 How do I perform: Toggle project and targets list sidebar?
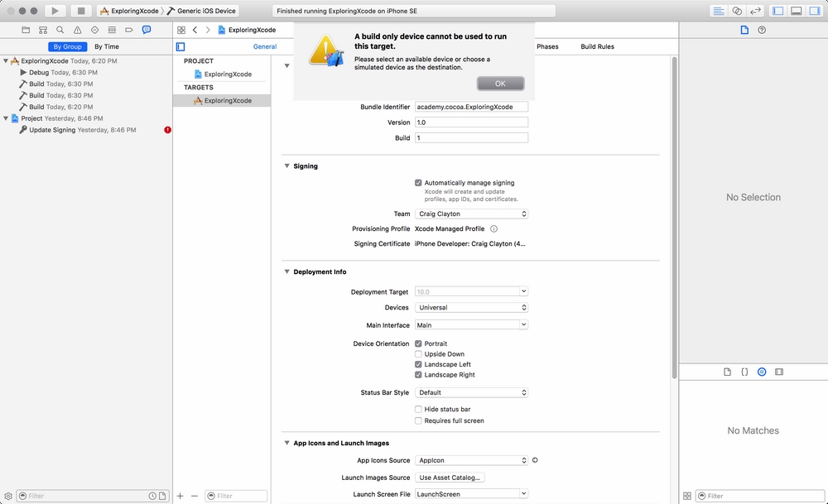(x=181, y=47)
